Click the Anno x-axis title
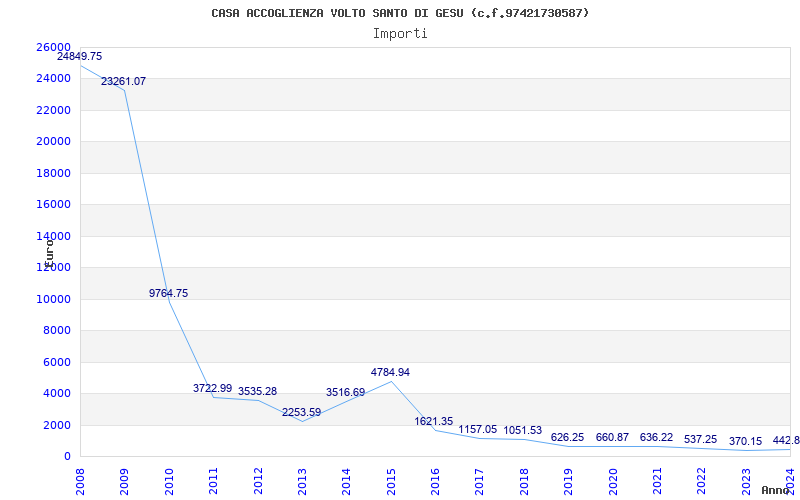800x500 pixels. pyautogui.click(x=774, y=490)
